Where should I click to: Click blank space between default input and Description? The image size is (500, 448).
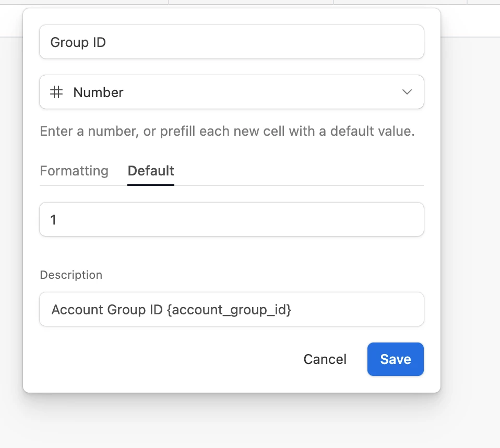click(232, 252)
